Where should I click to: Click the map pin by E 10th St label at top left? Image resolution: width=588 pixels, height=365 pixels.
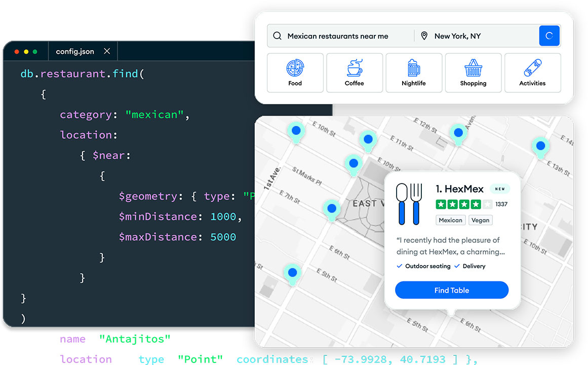point(296,132)
